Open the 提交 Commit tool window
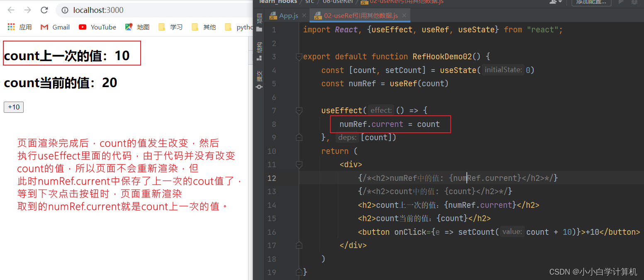644x280 pixels. click(259, 79)
